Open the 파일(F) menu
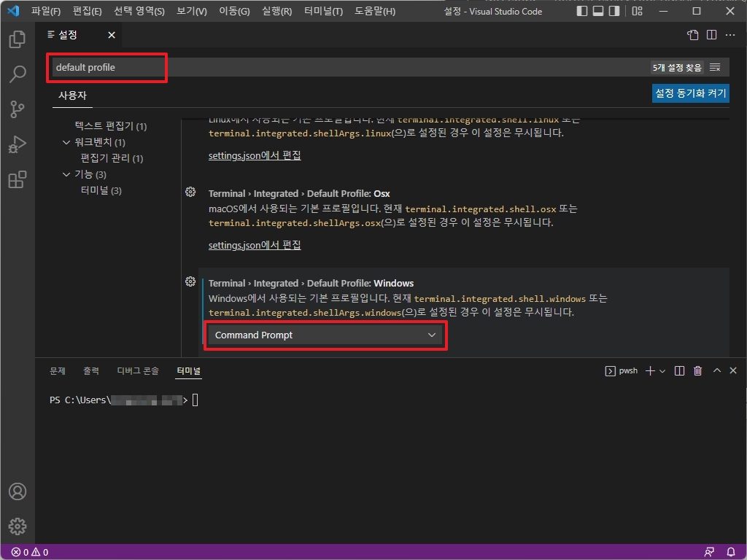This screenshot has height=560, width=747. [x=46, y=11]
